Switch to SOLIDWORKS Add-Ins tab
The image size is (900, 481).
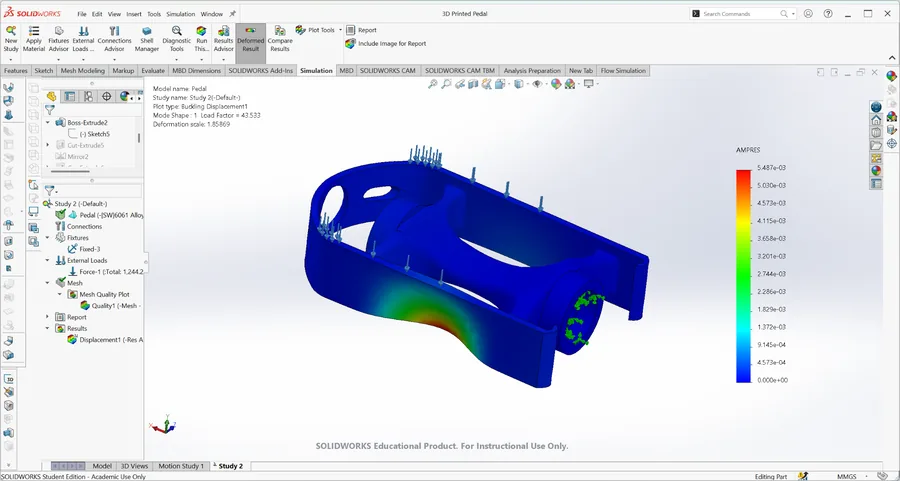point(261,71)
